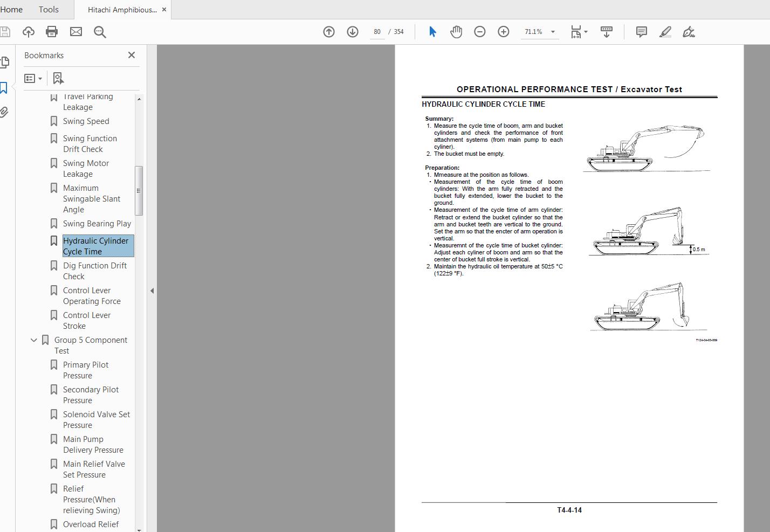Add a new bookmark icon
Image resolution: width=770 pixels, height=532 pixels.
(x=58, y=78)
